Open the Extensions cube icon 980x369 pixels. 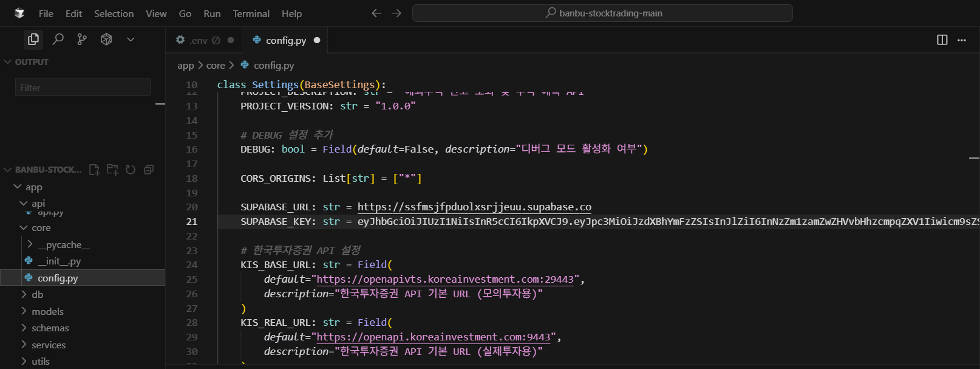[106, 40]
